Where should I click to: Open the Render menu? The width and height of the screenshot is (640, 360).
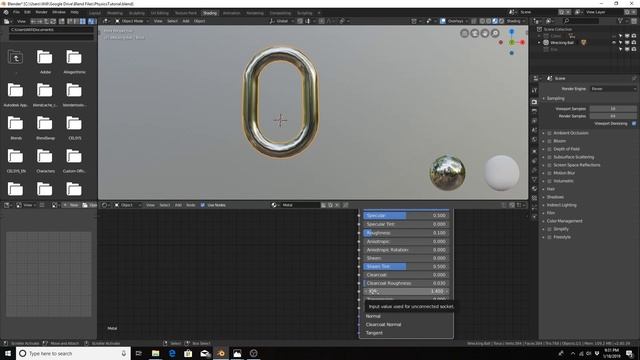41,12
